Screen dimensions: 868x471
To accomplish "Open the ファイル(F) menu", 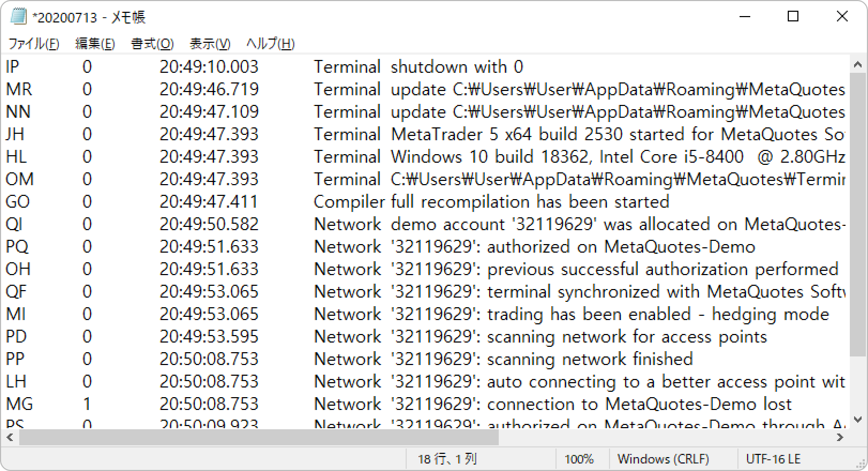I will click(x=33, y=44).
